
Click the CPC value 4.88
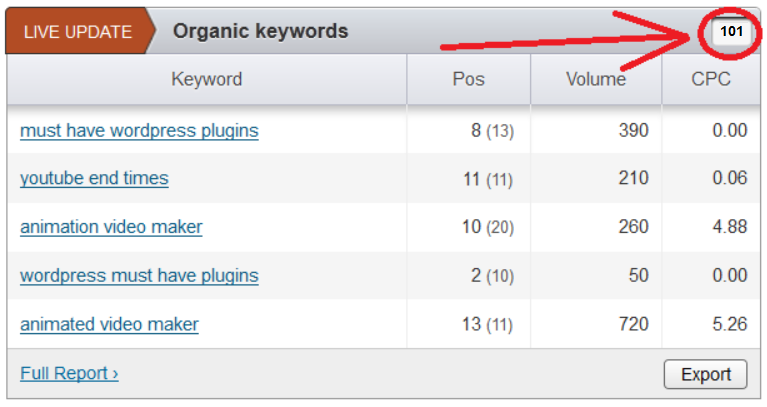pyautogui.click(x=729, y=226)
